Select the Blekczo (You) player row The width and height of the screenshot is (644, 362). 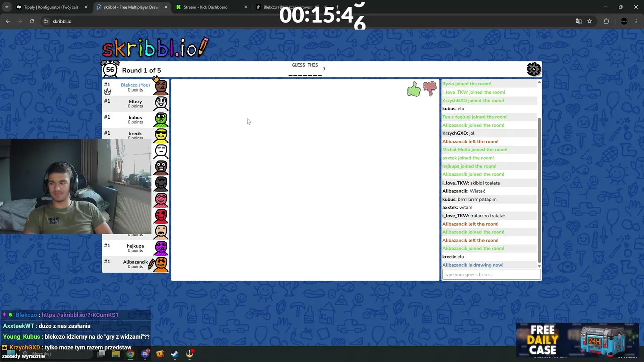[x=135, y=87]
